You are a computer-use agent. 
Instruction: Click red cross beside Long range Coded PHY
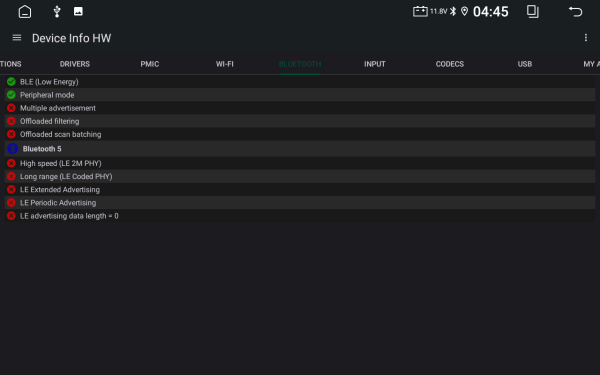(x=11, y=176)
